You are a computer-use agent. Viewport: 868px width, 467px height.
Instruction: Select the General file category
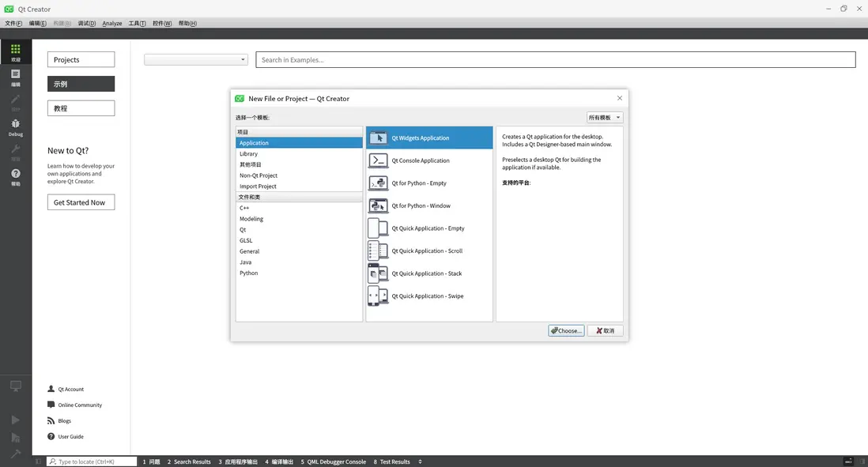click(299, 251)
